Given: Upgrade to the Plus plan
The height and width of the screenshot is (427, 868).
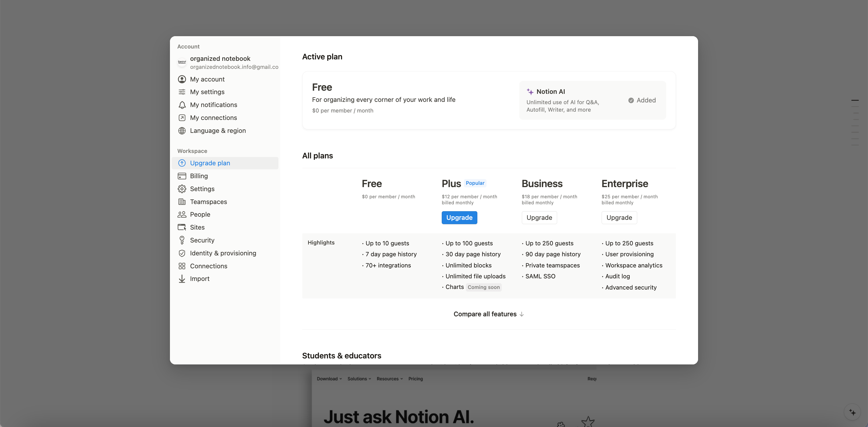Looking at the screenshot, I should pos(459,218).
